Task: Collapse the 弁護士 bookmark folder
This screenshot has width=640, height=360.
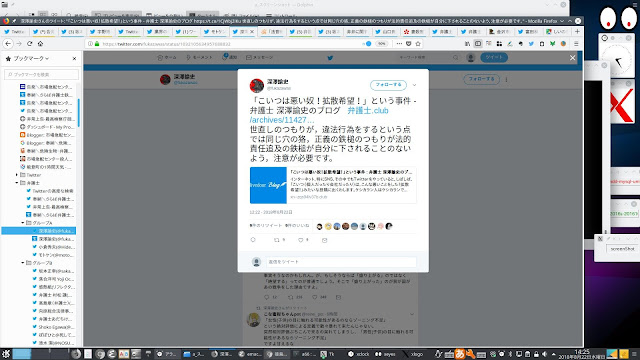Action: (x=17, y=183)
